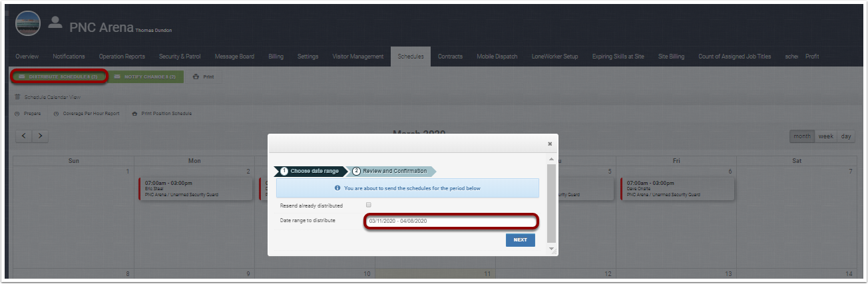Select calendar day 14
This screenshot has height=284, width=868.
click(x=849, y=274)
